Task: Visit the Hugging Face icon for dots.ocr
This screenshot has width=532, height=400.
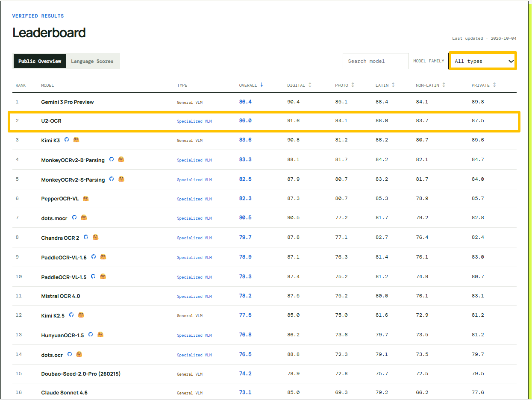Action: [79, 354]
